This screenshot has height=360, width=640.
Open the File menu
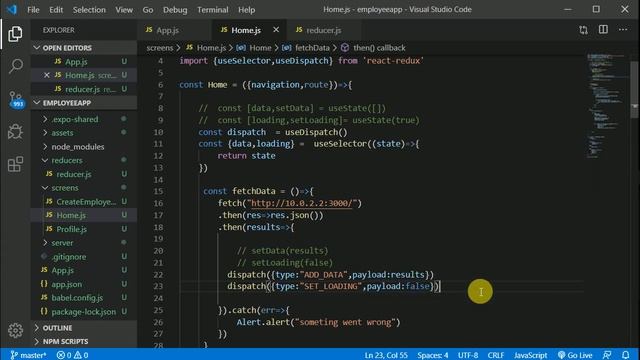(33, 9)
